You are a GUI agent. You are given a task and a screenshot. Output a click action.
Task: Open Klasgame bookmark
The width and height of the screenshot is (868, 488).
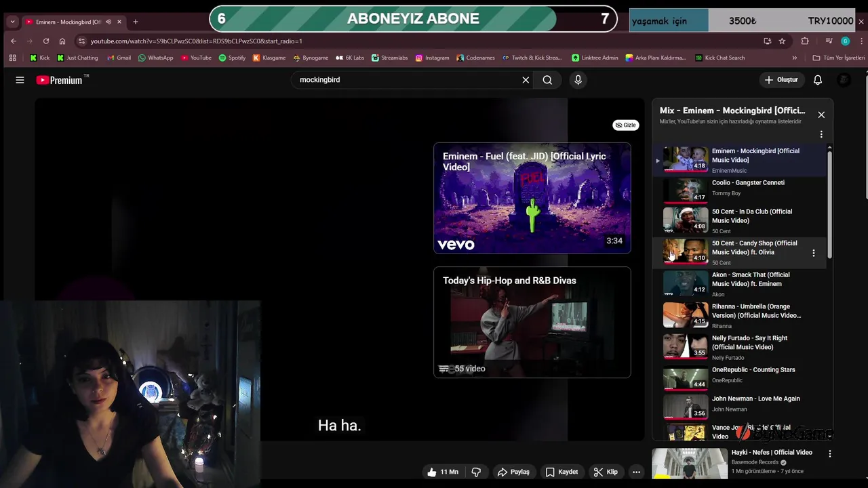click(x=269, y=58)
